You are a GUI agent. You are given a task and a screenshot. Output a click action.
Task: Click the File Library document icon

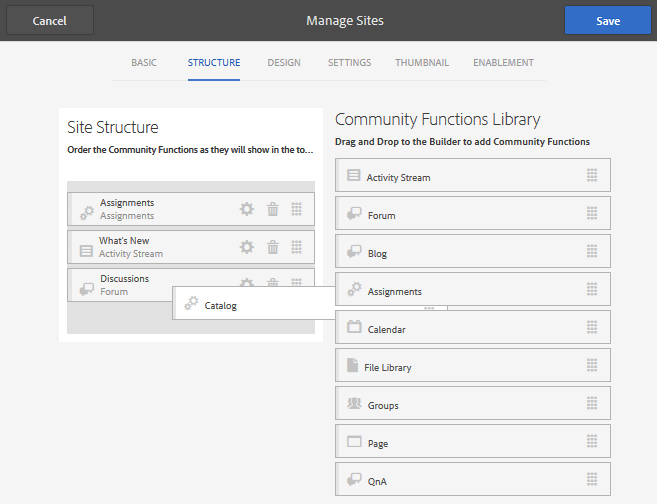[352, 366]
